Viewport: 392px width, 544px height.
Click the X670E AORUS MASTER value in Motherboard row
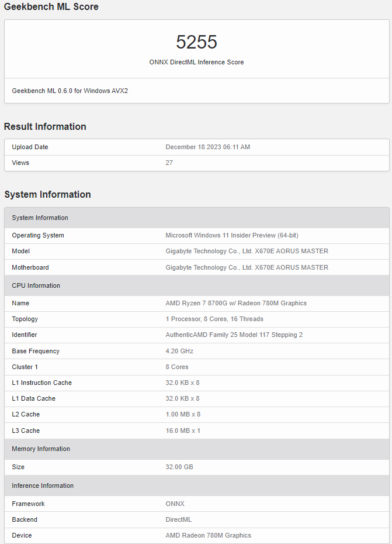point(247,267)
